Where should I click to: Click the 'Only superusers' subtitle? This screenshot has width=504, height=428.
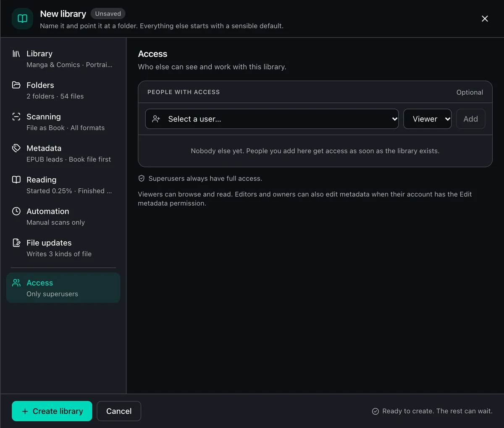(x=52, y=294)
